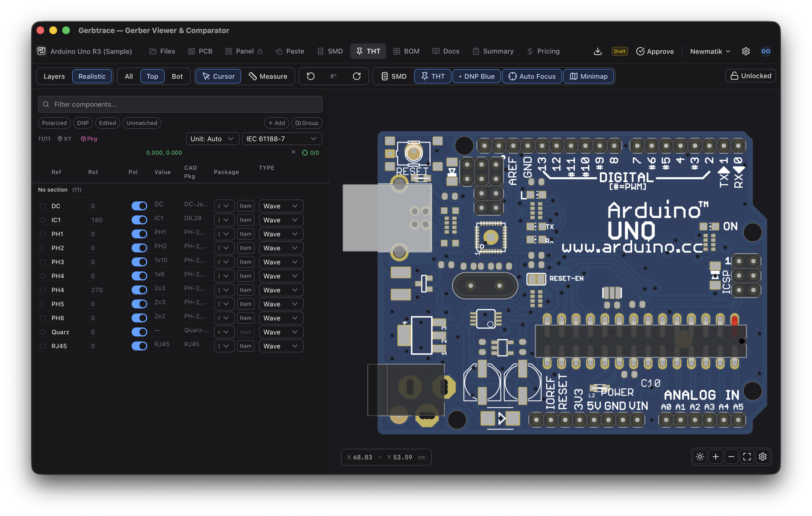Clear the coordinates with the small X icon

click(293, 152)
